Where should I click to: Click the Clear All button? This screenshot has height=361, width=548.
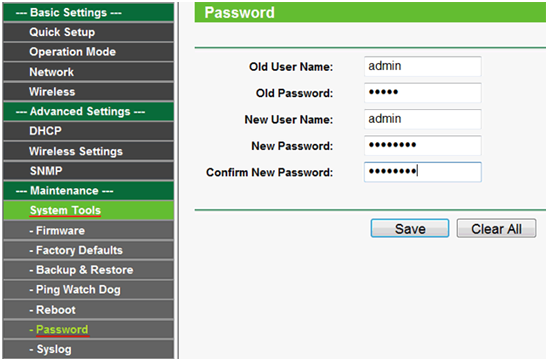click(496, 229)
